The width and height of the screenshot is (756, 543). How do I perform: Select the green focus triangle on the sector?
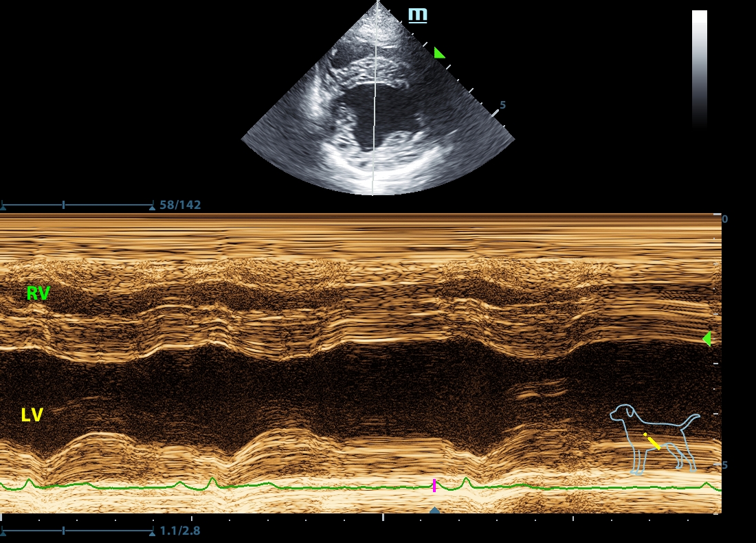pyautogui.click(x=438, y=53)
